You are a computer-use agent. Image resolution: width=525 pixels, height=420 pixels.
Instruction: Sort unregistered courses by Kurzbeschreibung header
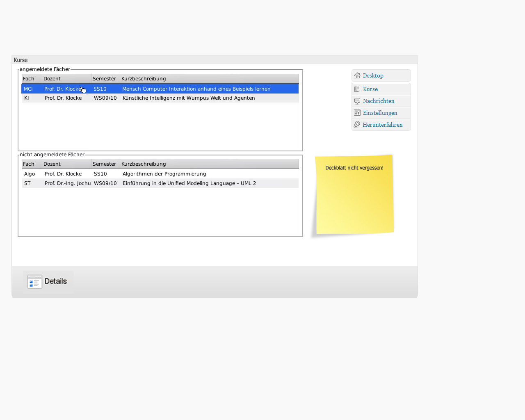click(209, 164)
